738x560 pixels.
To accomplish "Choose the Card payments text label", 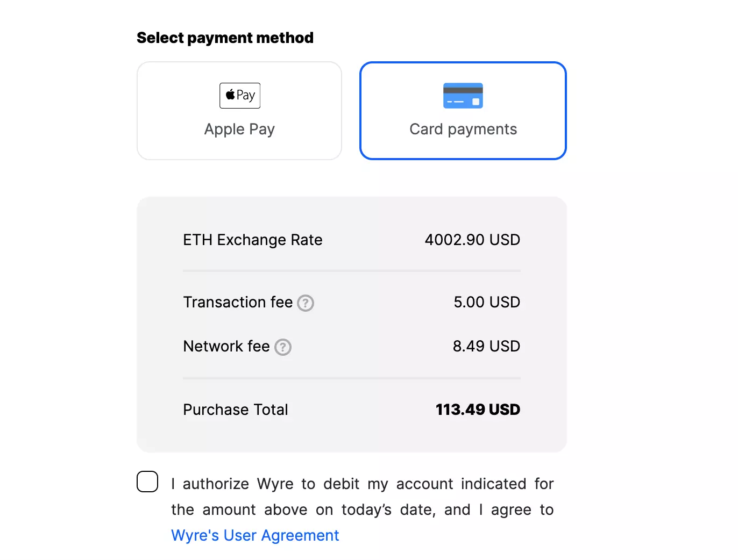I will click(463, 129).
